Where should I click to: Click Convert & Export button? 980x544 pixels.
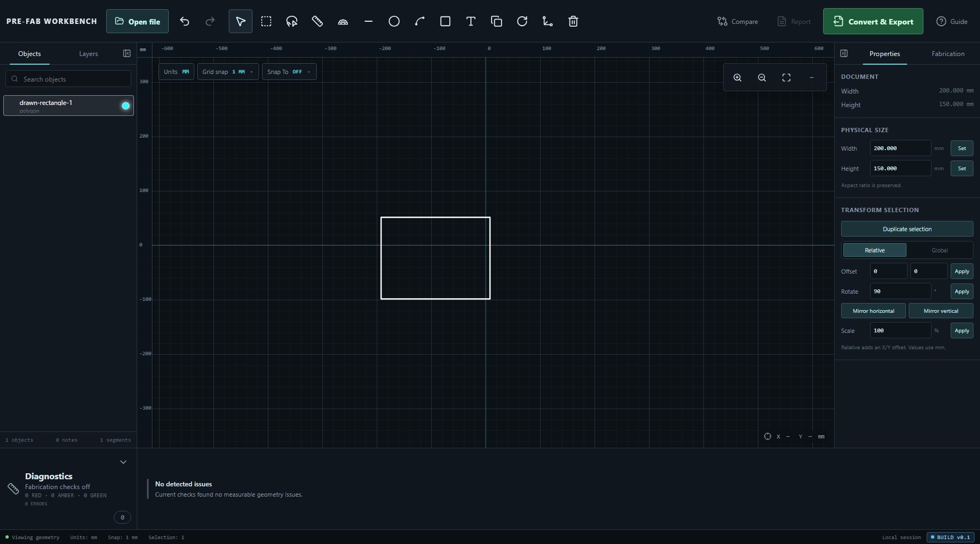873,22
